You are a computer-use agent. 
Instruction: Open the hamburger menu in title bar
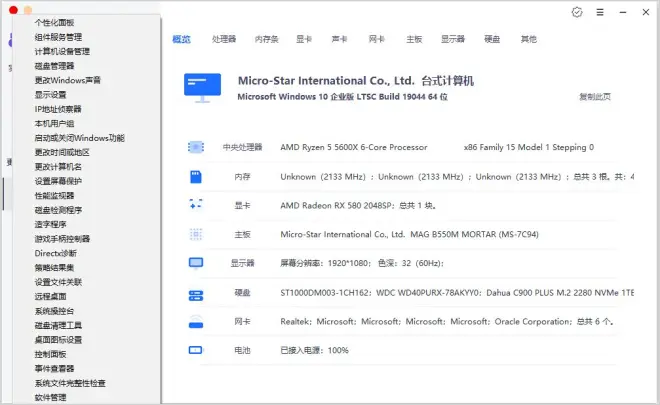tap(600, 12)
